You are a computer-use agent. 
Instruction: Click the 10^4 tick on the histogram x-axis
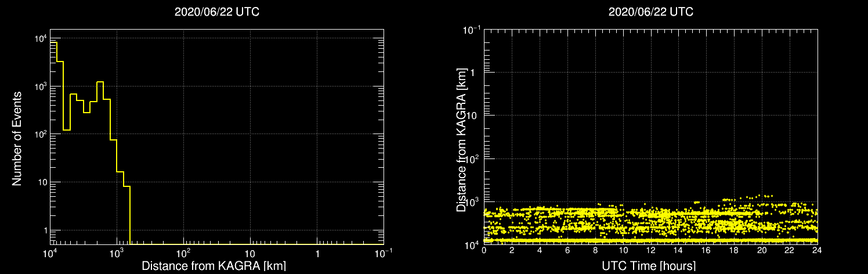coord(50,254)
